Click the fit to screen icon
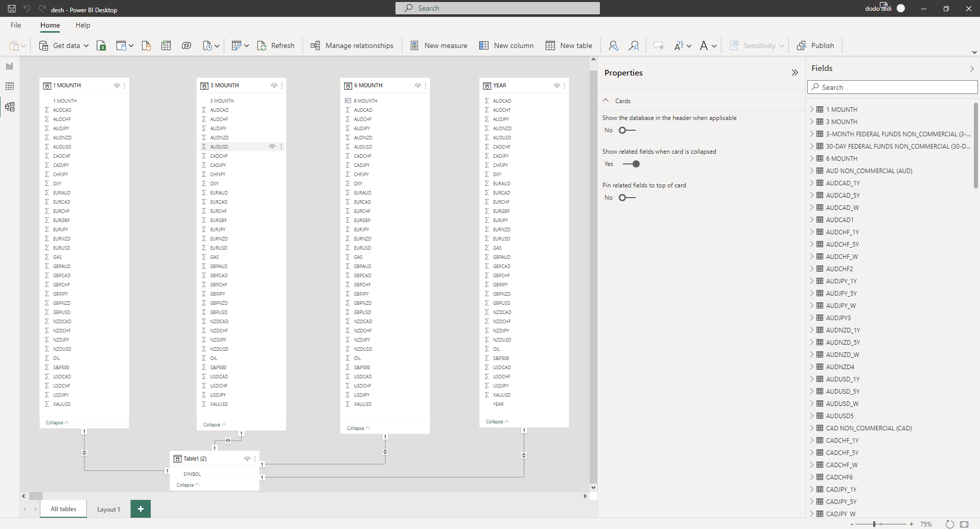The height and width of the screenshot is (529, 980). [964, 524]
